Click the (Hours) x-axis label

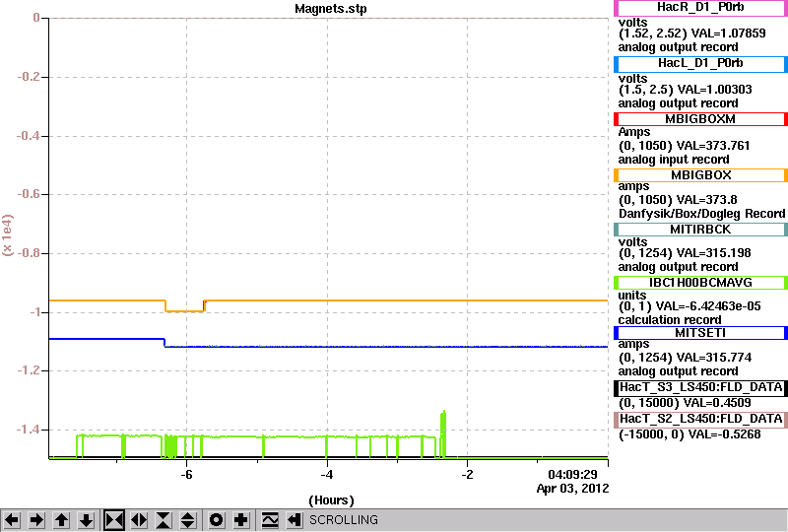331,500
